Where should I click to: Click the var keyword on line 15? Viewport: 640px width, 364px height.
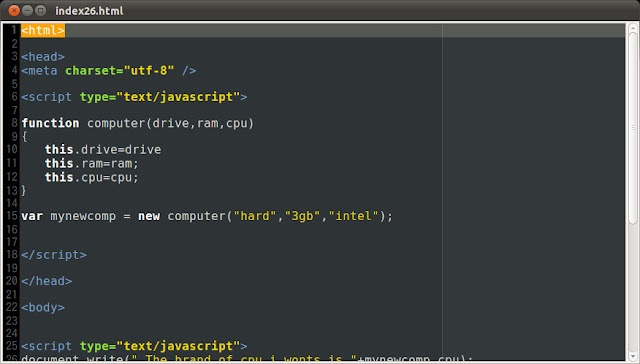pos(32,216)
